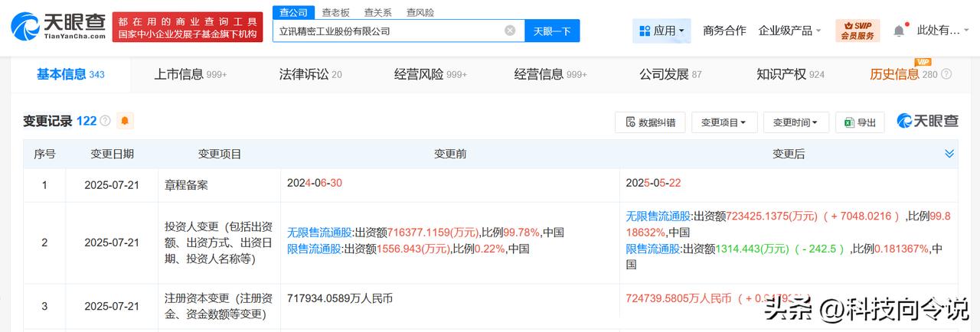The width and height of the screenshot is (980, 332).
Task: Select the 章程备案 row cell
Action: (x=219, y=185)
